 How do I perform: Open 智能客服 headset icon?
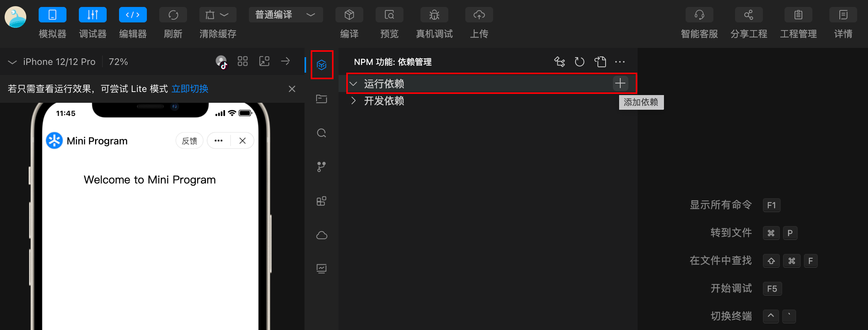[x=700, y=15]
